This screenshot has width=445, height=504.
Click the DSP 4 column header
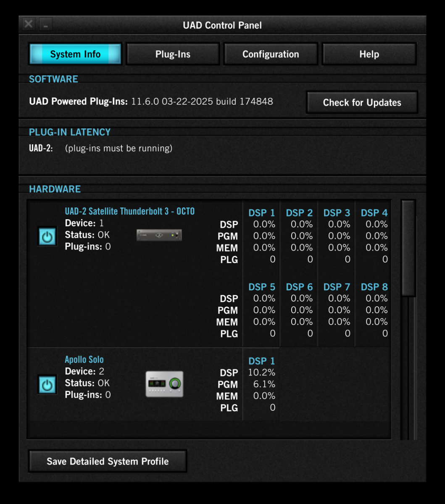(374, 213)
